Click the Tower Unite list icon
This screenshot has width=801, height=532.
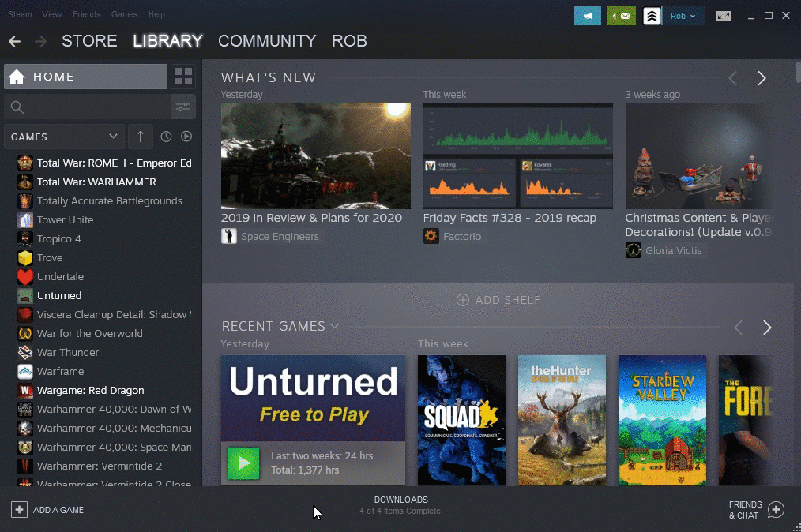(x=25, y=220)
